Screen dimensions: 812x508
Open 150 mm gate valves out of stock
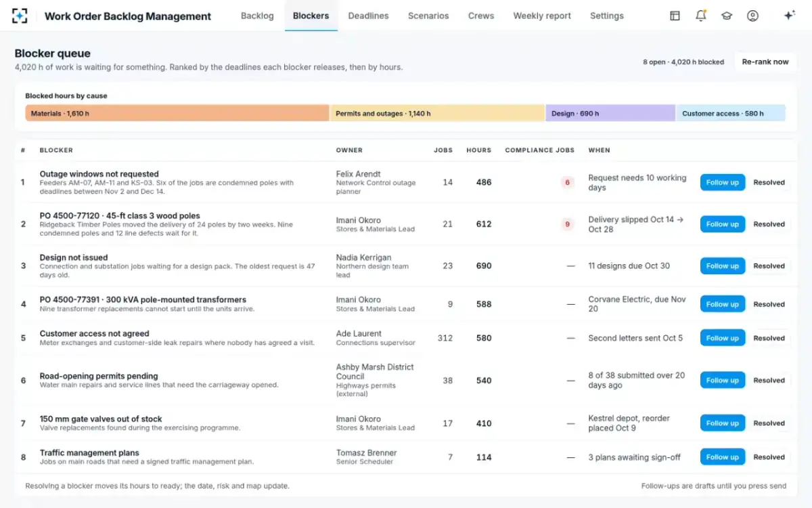(101, 419)
